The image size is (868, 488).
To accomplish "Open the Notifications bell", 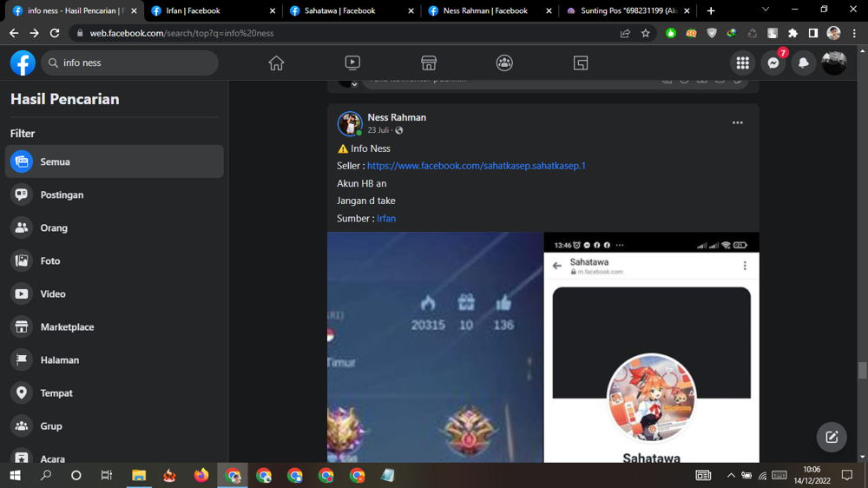I will click(x=804, y=63).
